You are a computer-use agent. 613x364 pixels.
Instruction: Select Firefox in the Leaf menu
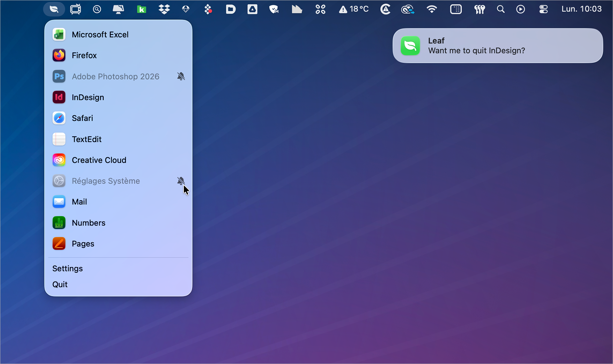point(118,55)
